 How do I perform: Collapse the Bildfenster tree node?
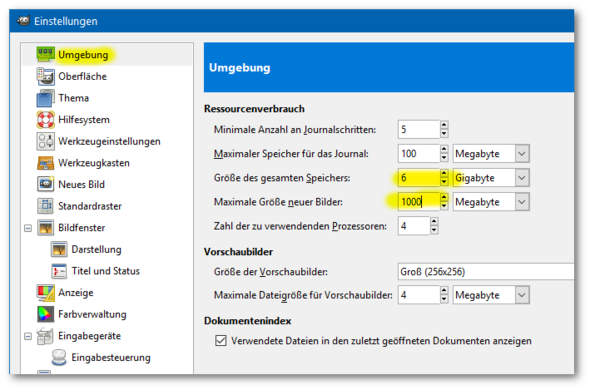tap(28, 228)
